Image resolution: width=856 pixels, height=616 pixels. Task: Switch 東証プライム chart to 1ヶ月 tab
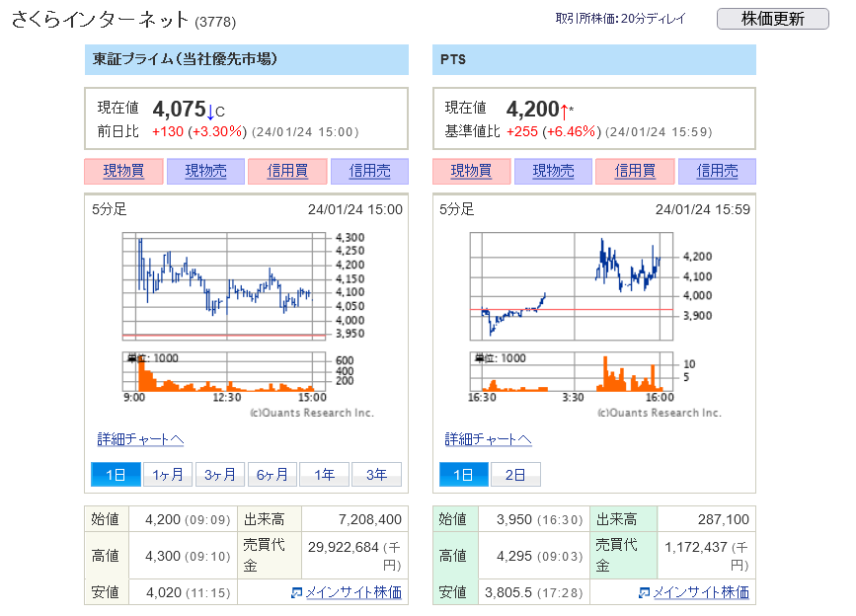(168, 475)
